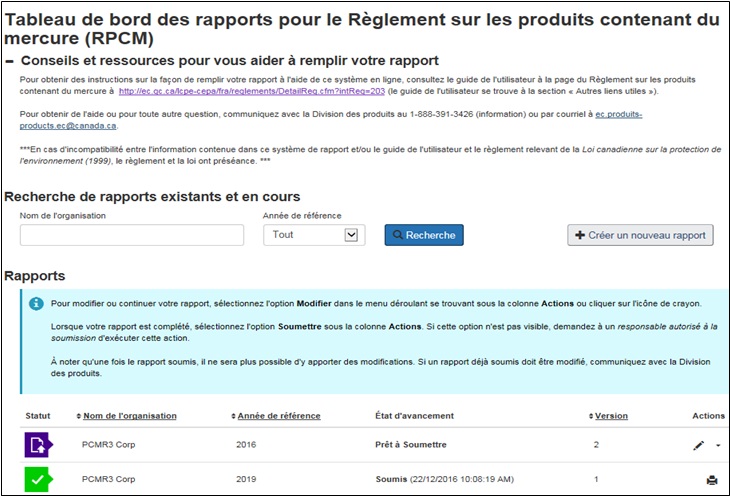The height and width of the screenshot is (496, 730).
Task: Collapse the Conseils et ressources section
Action: [10, 61]
